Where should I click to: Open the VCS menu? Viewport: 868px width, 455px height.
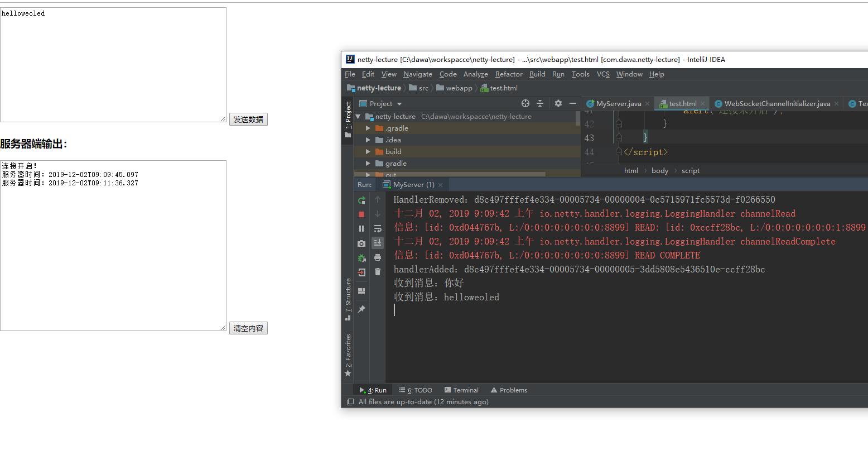(x=603, y=74)
